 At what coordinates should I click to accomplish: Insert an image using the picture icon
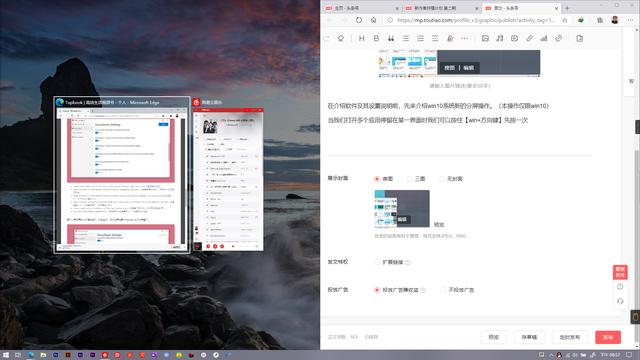(x=485, y=38)
